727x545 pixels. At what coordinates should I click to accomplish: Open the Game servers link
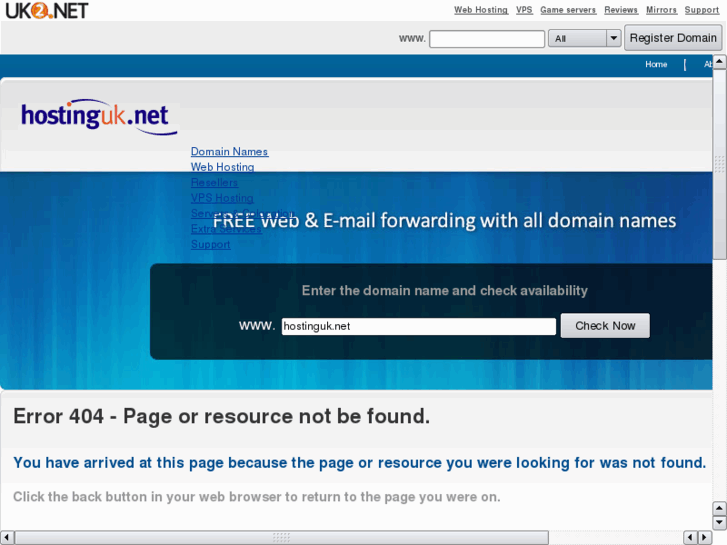pyautogui.click(x=568, y=10)
